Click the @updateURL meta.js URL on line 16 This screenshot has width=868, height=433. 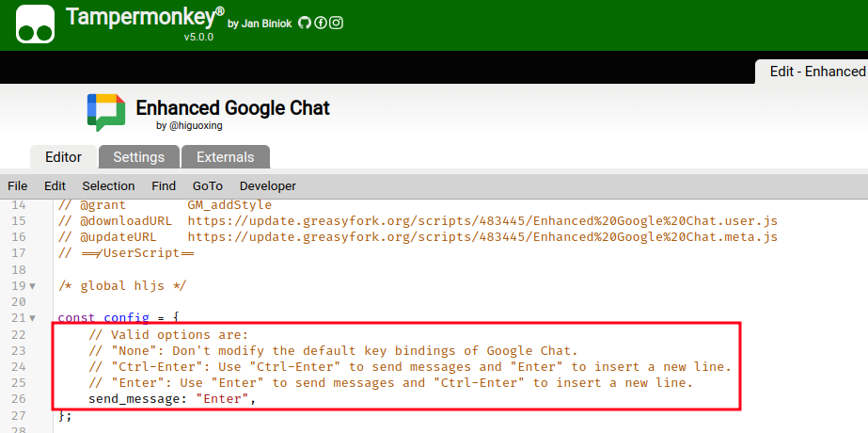click(482, 237)
